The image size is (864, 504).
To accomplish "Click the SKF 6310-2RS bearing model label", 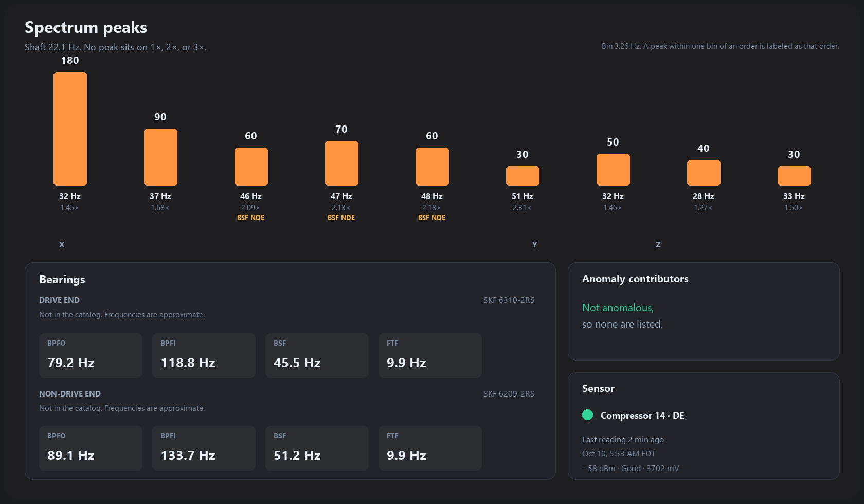I will point(509,300).
